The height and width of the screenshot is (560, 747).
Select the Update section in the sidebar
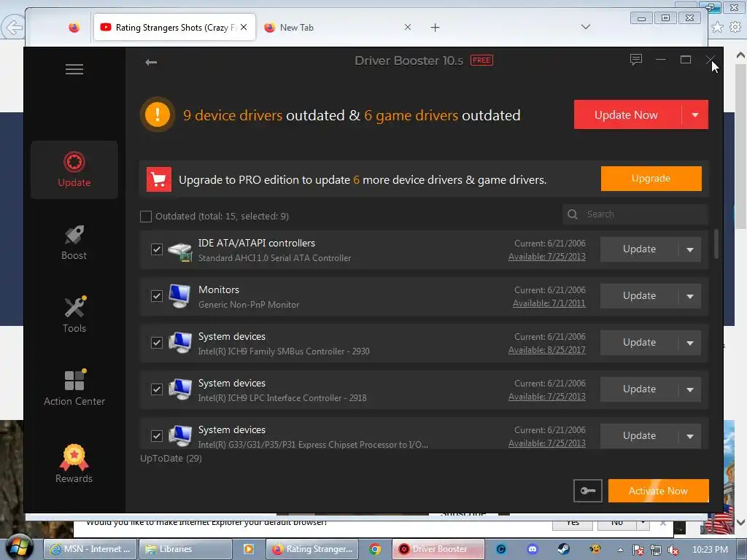[74, 169]
